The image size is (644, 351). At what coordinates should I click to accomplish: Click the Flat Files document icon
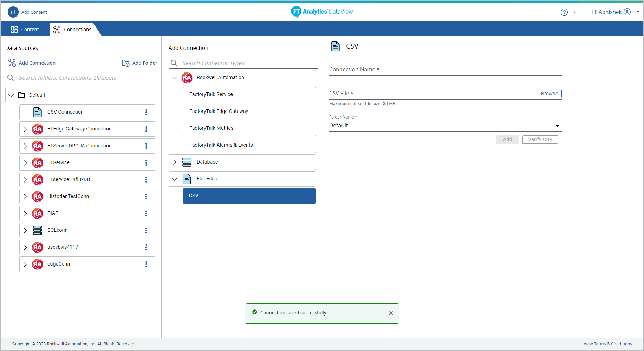pos(187,179)
